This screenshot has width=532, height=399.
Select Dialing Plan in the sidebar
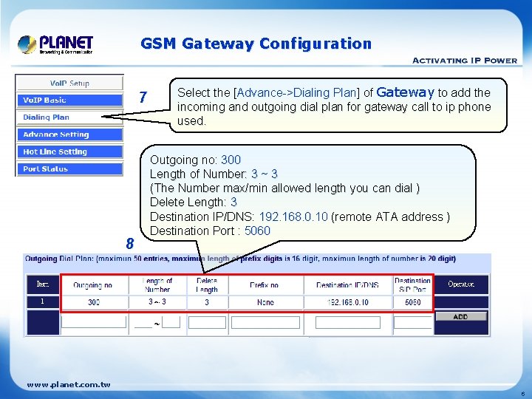coord(69,117)
